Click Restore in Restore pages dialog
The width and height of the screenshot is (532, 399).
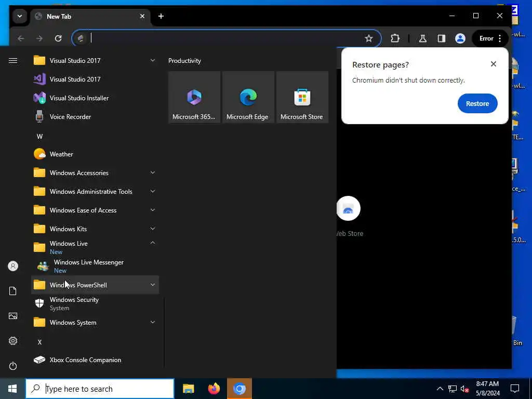(477, 103)
